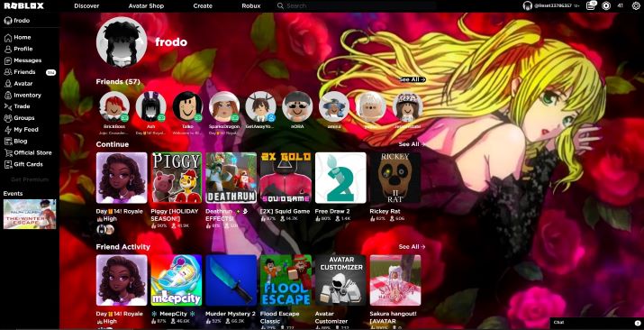The image size is (644, 330).
Task: Click See All for Friend Activity
Action: point(412,246)
